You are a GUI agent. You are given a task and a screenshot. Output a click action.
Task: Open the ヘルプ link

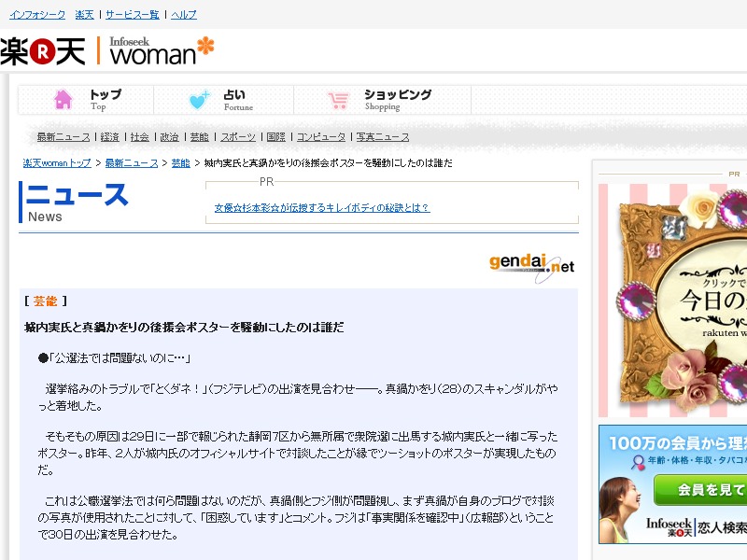pyautogui.click(x=184, y=15)
